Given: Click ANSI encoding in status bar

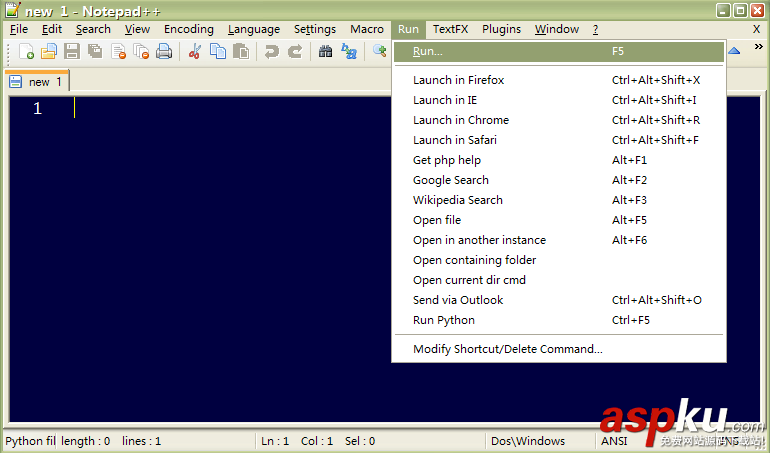Looking at the screenshot, I should click(614, 441).
